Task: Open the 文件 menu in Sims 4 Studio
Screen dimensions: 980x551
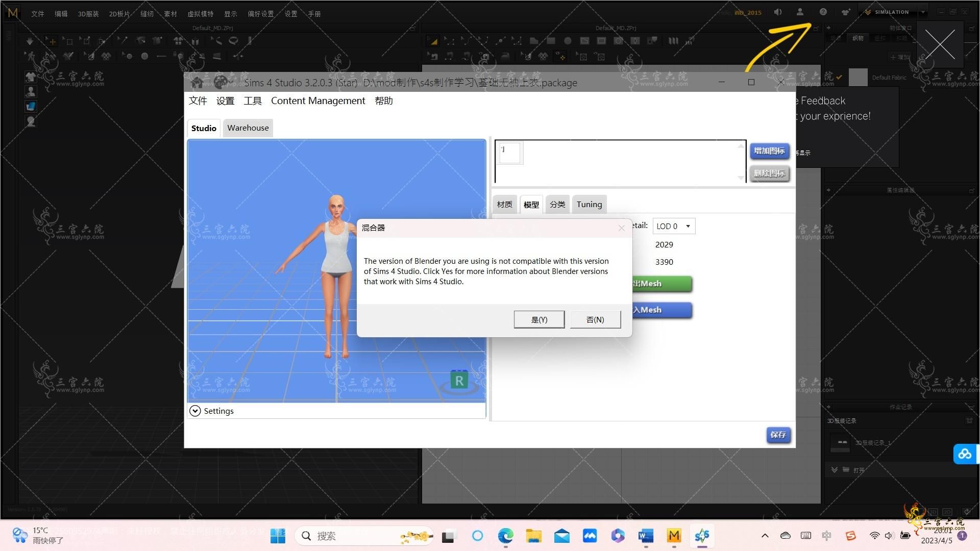Action: tap(198, 101)
